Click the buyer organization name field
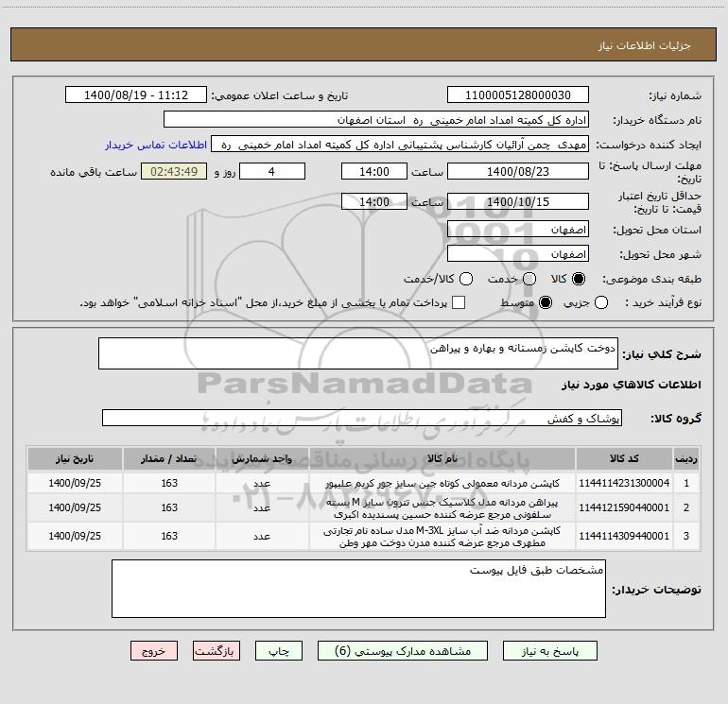This screenshot has width=728, height=704. (376, 120)
